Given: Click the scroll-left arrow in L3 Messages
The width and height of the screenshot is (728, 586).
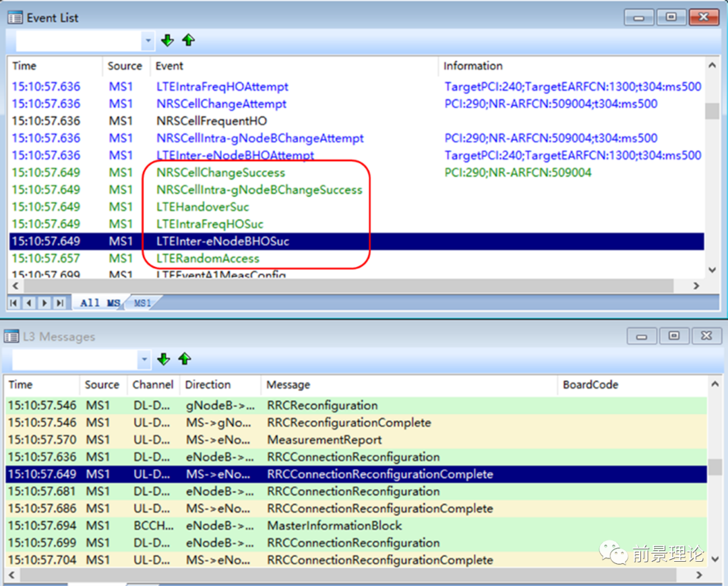Looking at the screenshot, I should pos(11,575).
